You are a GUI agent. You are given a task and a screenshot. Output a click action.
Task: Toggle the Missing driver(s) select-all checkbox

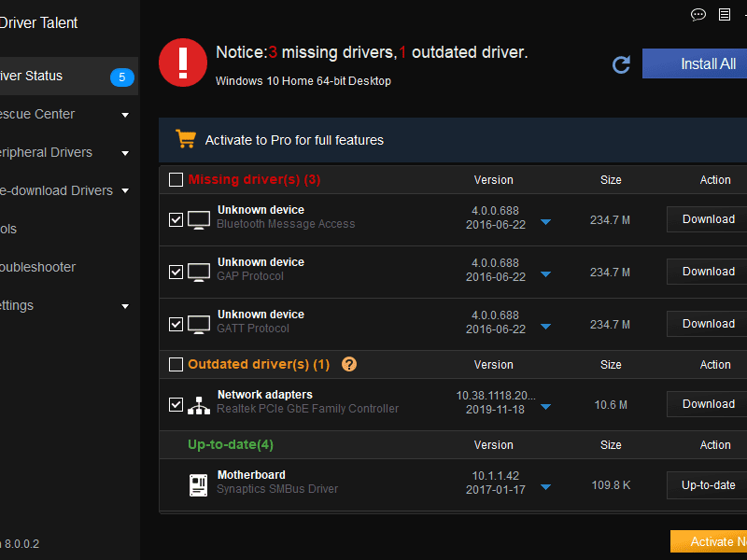176,180
